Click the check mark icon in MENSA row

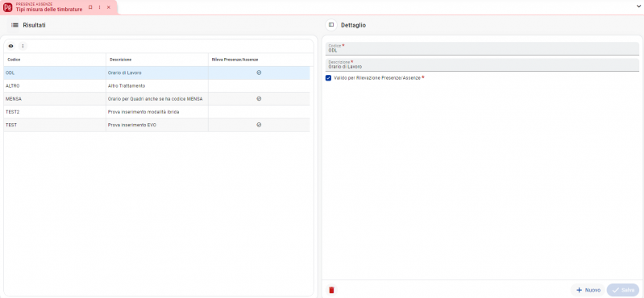coord(259,98)
